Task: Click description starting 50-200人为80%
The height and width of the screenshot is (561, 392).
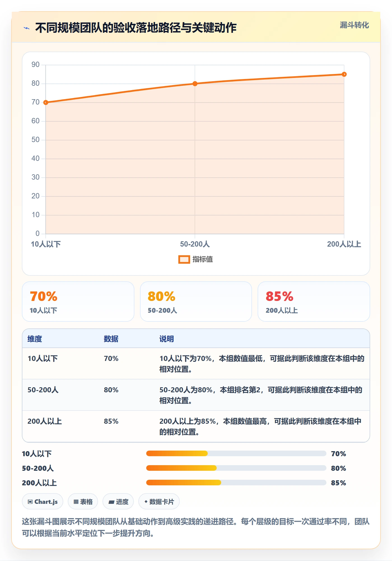Action: pos(261,395)
